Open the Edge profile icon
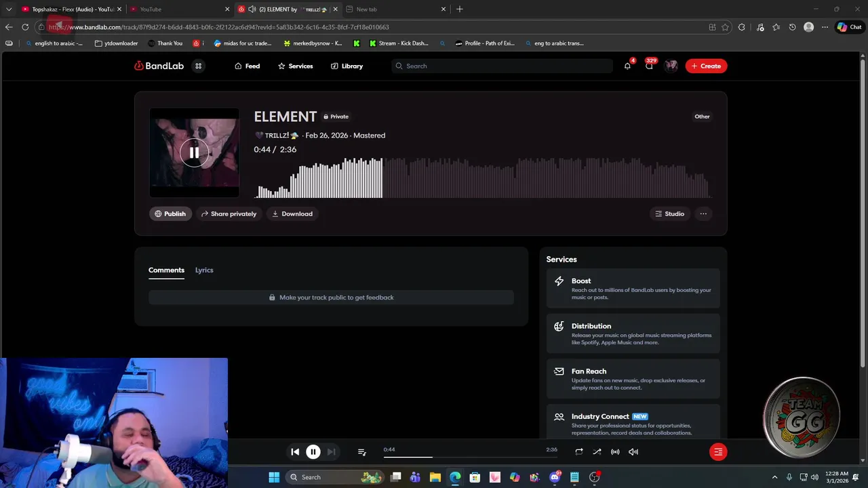 [808, 27]
